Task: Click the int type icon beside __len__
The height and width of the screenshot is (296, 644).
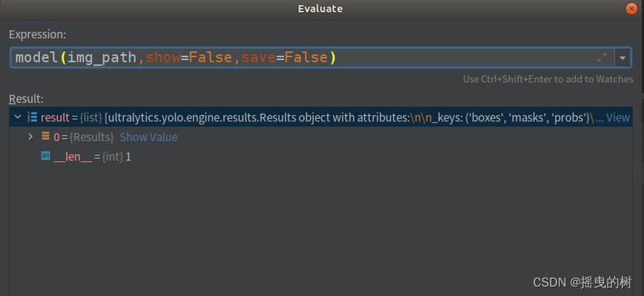Action: (x=46, y=156)
